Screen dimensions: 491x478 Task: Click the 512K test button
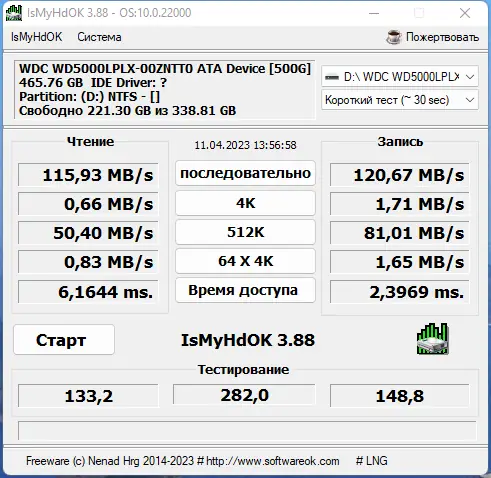tap(245, 232)
